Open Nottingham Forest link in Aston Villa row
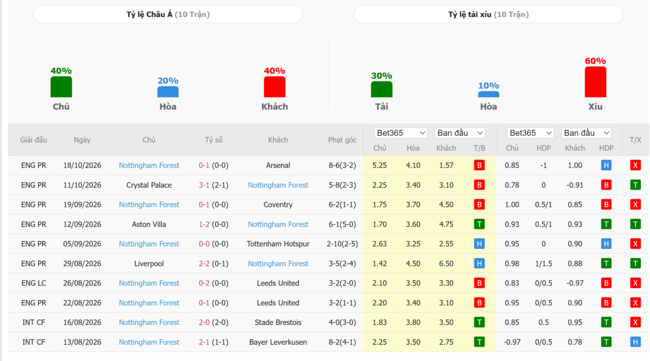Screen dimensions: 650x361 coord(278,224)
